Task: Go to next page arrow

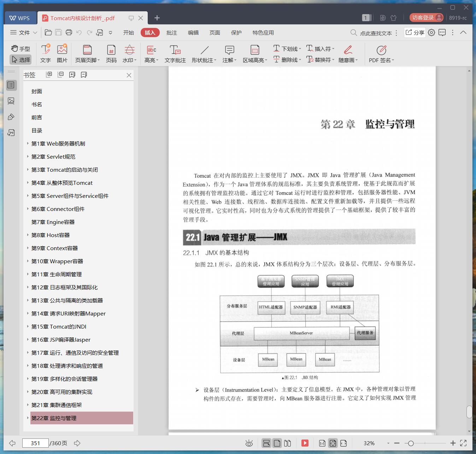Action: pos(77,443)
